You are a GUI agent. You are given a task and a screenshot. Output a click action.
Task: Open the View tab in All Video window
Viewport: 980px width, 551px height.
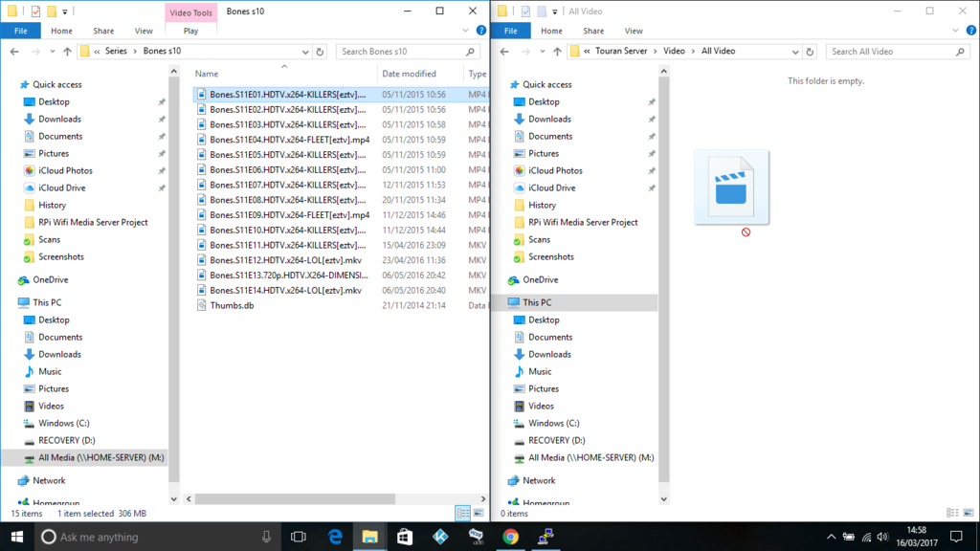pos(634,31)
